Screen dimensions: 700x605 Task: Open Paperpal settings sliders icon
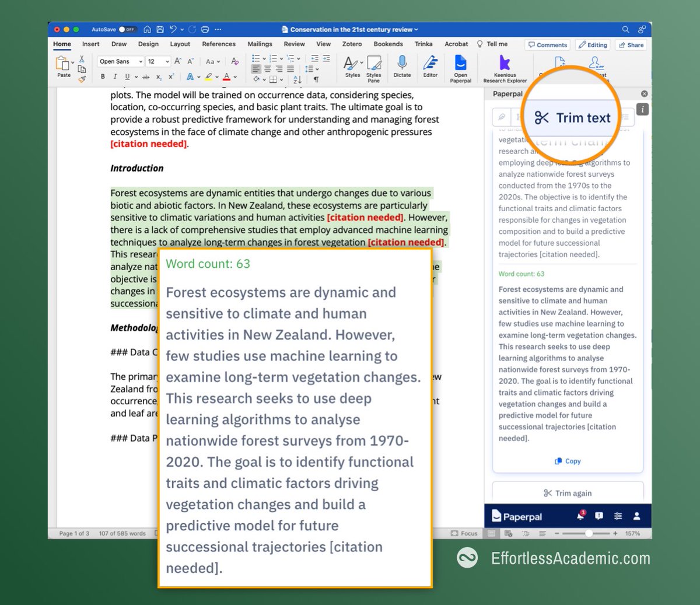(618, 516)
